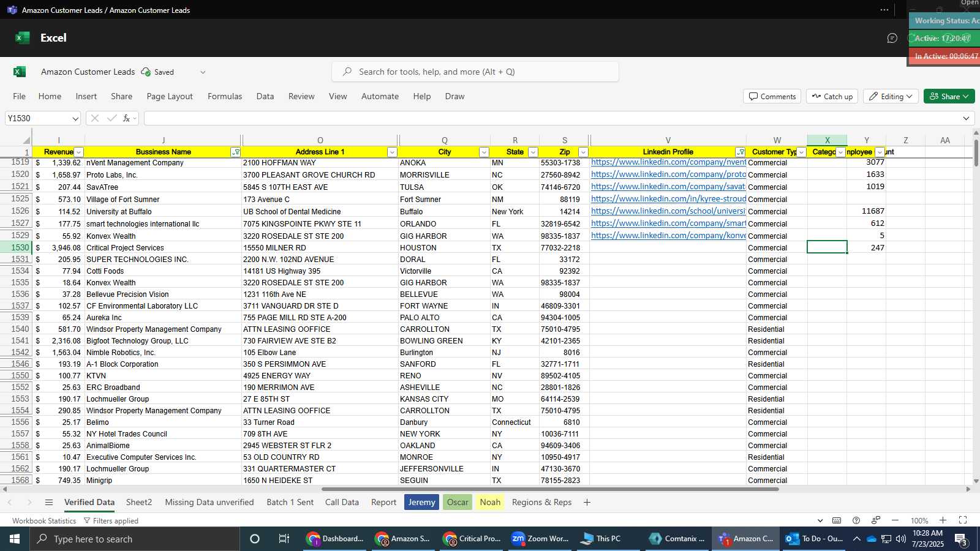Expand the Name Box dropdown arrow
This screenshot has height=551, width=980.
pos(75,118)
